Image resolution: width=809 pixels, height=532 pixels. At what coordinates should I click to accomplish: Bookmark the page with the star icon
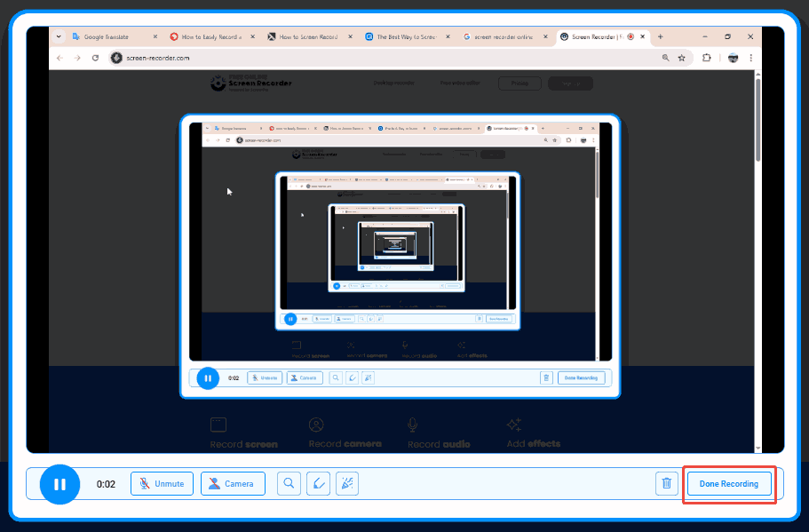(682, 57)
